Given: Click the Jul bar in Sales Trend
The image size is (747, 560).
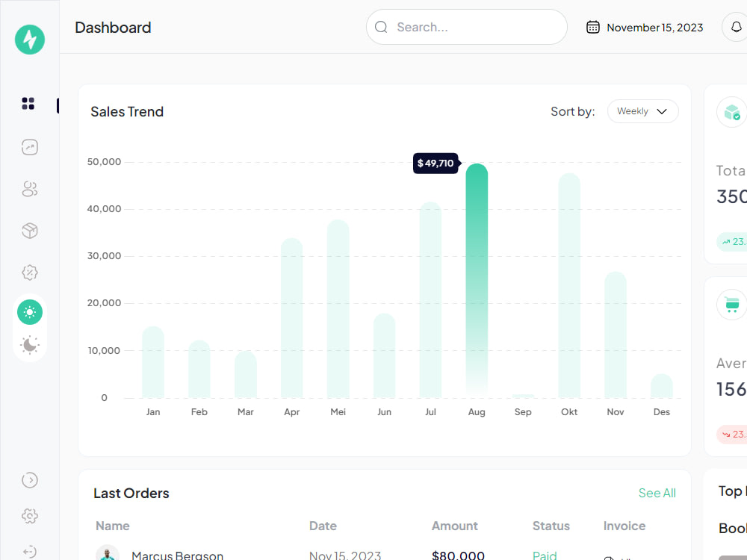Looking at the screenshot, I should [x=430, y=300].
